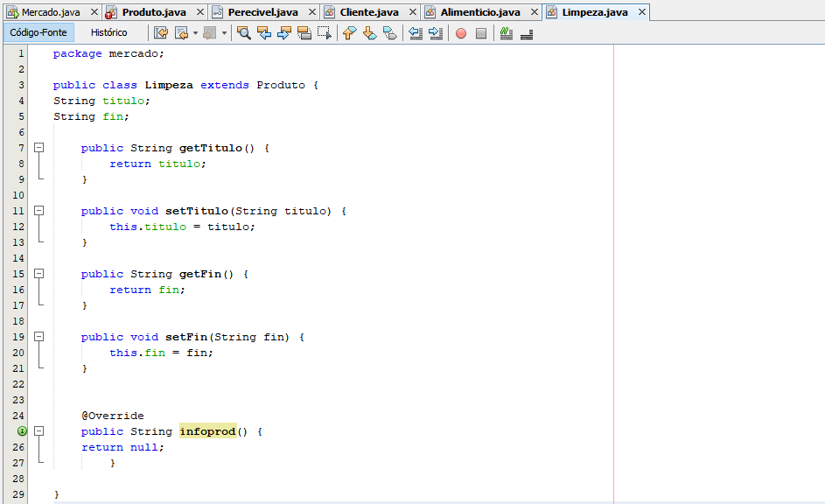Switch to Código-Fonte source view
This screenshot has width=825, height=504.
(x=38, y=32)
